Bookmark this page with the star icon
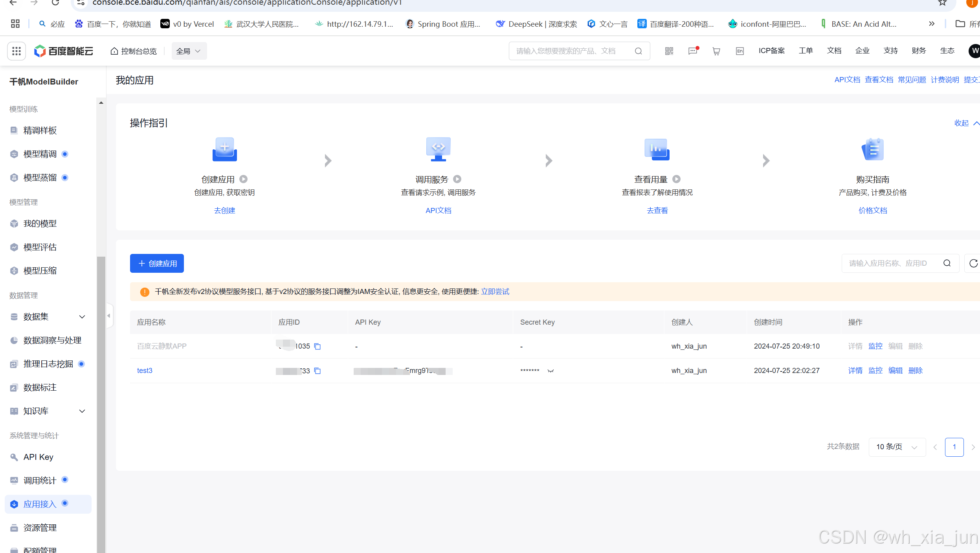 pos(942,2)
